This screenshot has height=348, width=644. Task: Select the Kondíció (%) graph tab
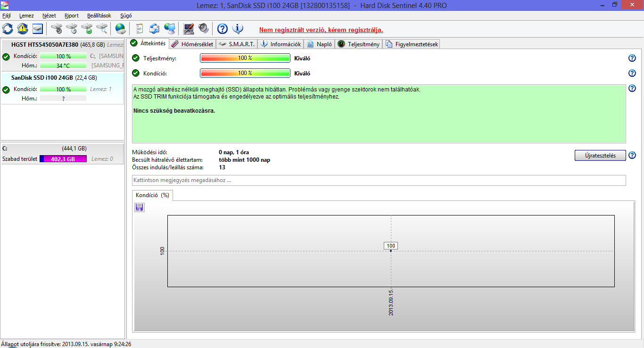[x=152, y=195]
